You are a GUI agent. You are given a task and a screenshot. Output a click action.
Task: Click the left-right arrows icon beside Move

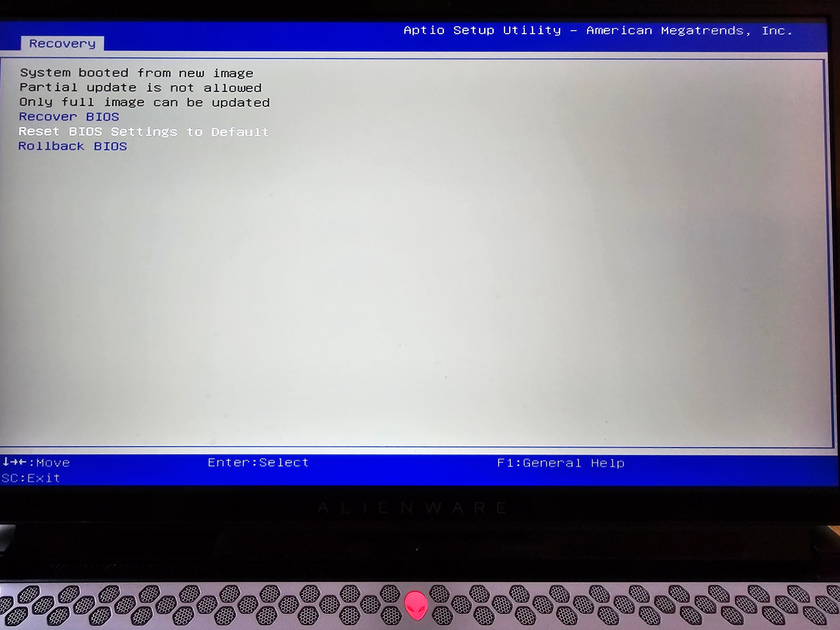point(18,462)
